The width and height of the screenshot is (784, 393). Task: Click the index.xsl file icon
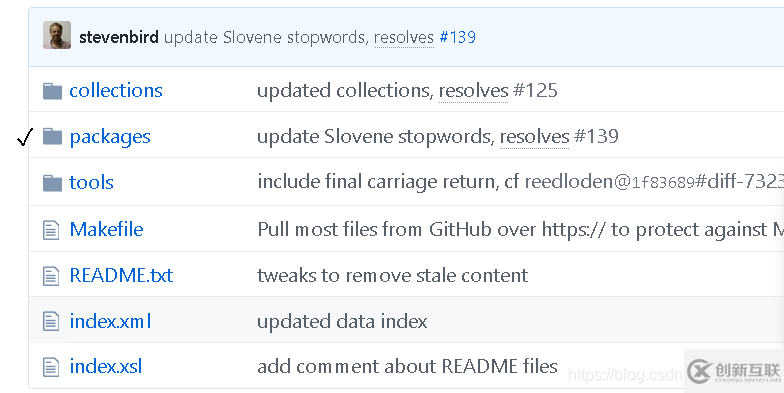click(x=51, y=367)
